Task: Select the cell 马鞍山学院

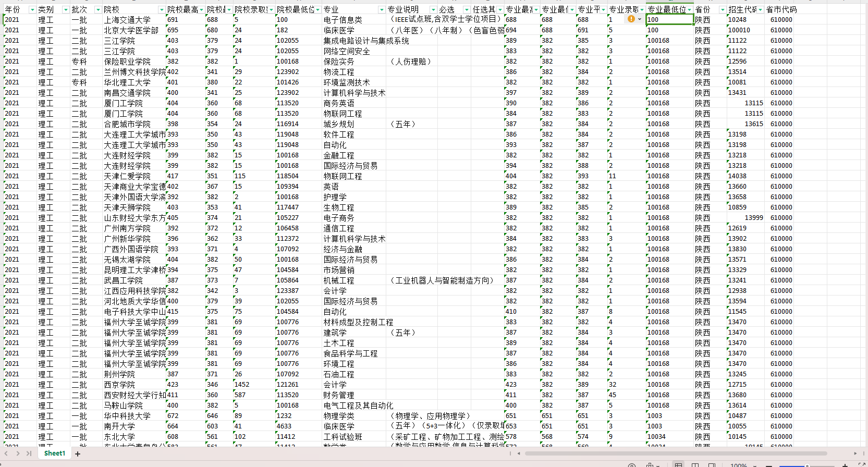Action: (134, 405)
